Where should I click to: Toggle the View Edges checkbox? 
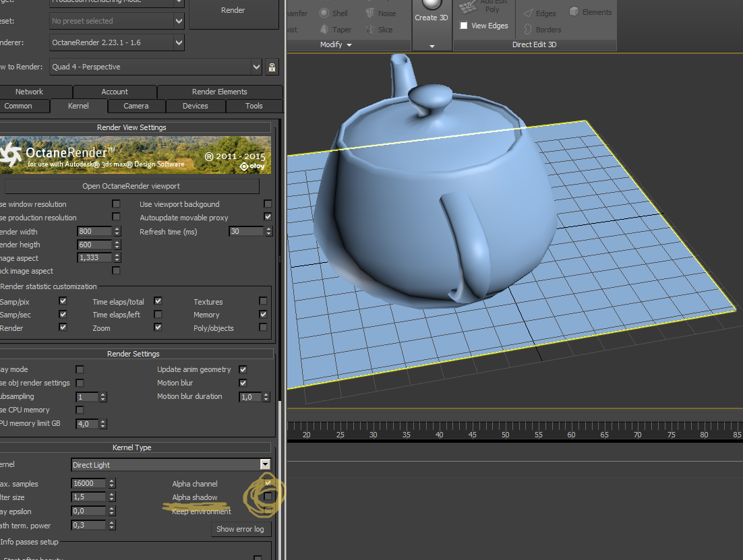[x=463, y=26]
